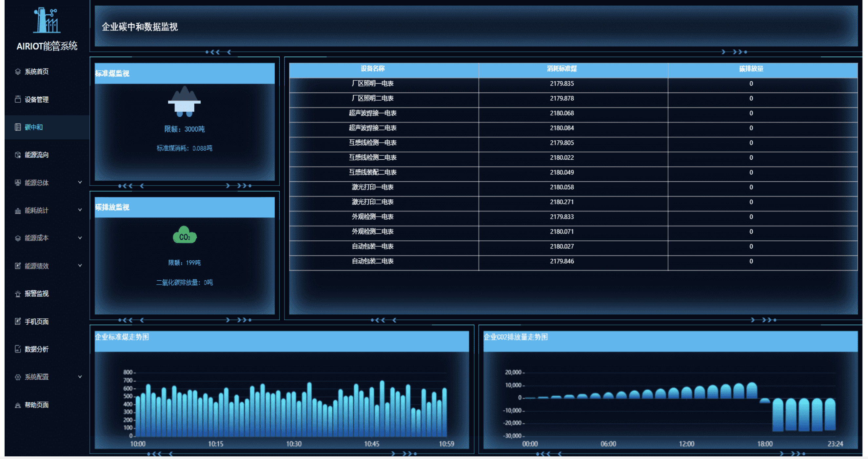868x459 pixels.
Task: Click the 碳中和 sidebar icon
Action: coord(18,127)
